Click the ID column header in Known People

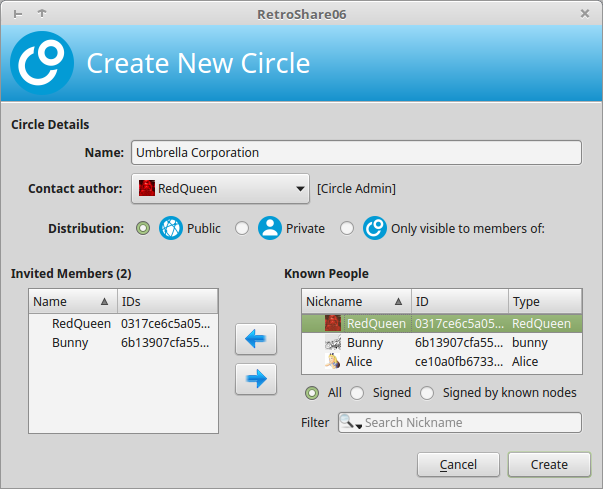pyautogui.click(x=460, y=301)
